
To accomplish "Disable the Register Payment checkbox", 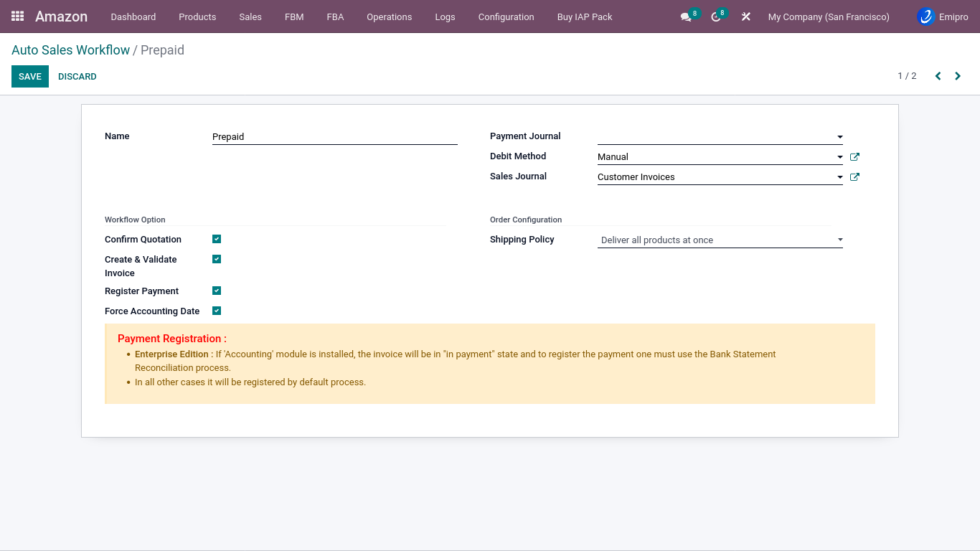I will pos(217,291).
